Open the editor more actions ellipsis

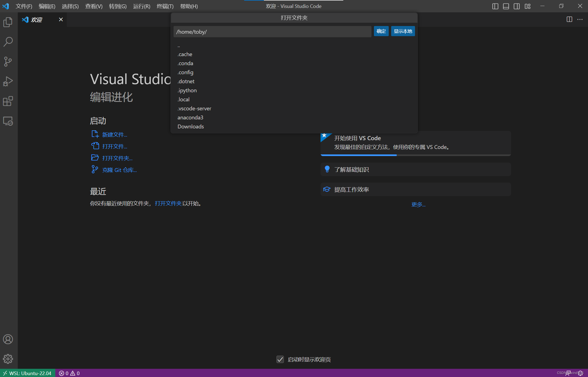click(x=580, y=19)
